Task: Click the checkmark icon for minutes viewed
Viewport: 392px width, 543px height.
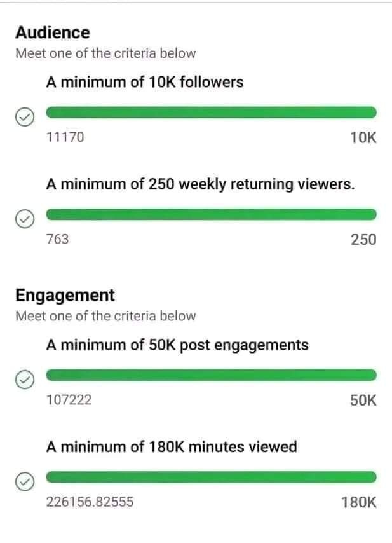Action: click(x=25, y=481)
